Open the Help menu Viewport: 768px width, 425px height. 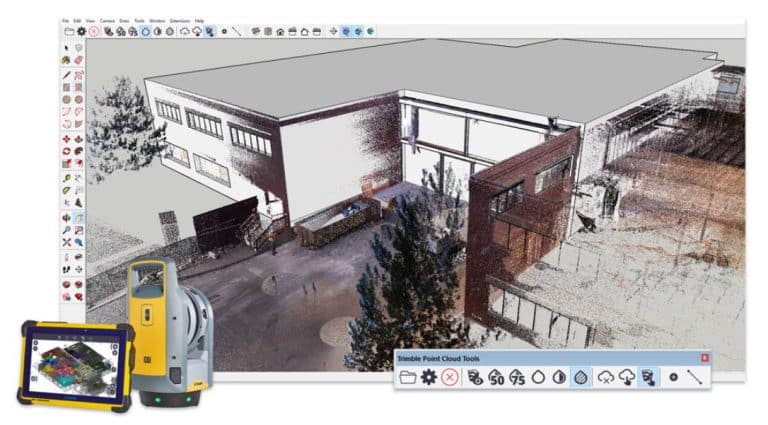click(199, 21)
